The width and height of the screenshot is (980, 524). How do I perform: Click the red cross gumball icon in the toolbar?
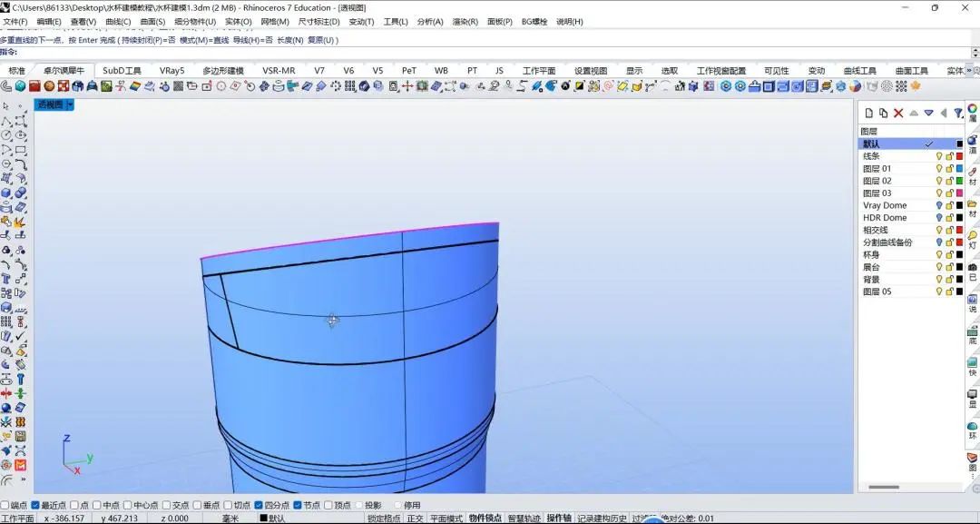click(407, 86)
